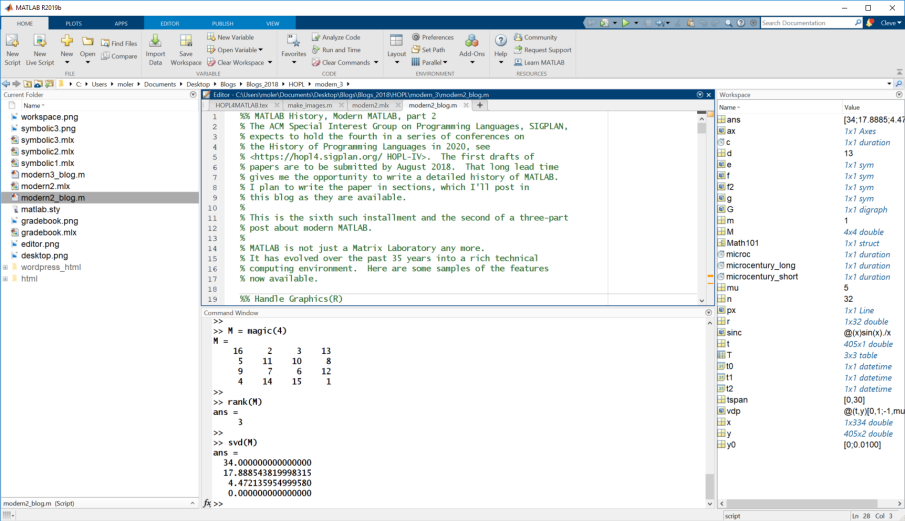Click Analyze Code
This screenshot has height=521, width=905.
(x=336, y=37)
